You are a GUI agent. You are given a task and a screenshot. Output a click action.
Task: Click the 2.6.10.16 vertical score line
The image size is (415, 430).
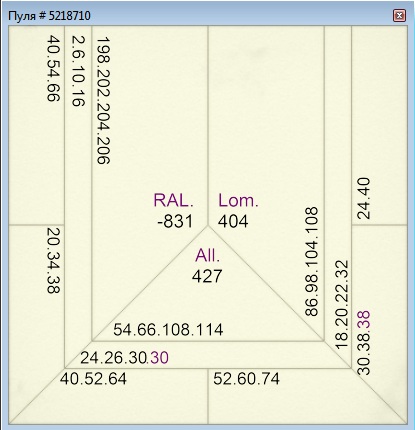[x=79, y=71]
